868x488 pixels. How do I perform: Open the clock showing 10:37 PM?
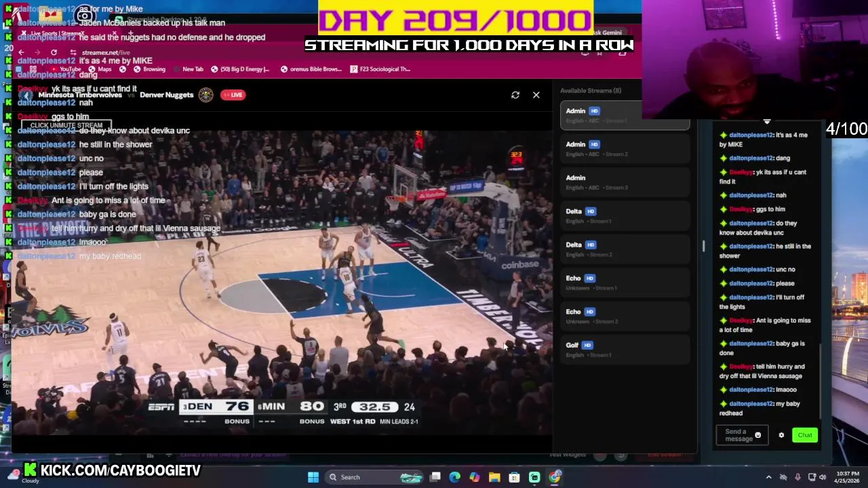pos(847,477)
